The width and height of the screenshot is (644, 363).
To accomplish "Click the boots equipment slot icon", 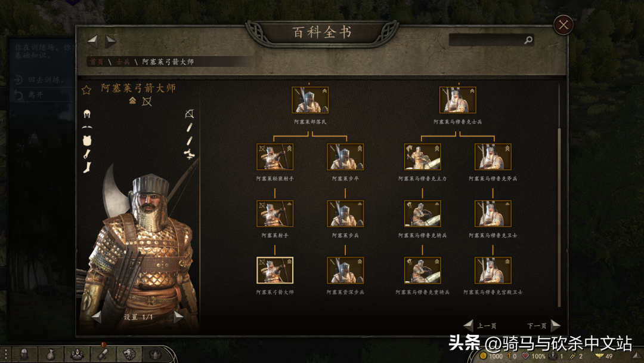I will pos(86,167).
